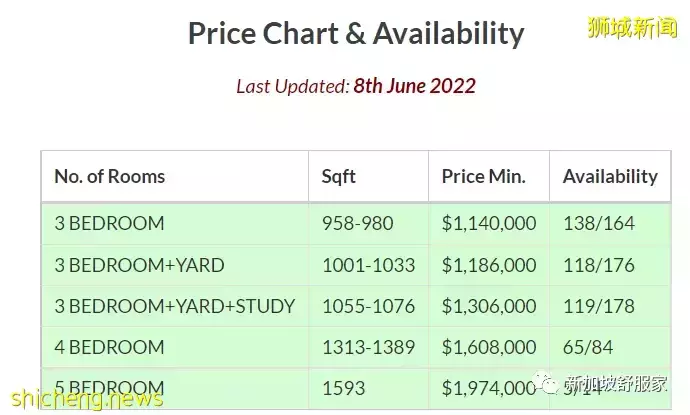Click the Availability column header
The image size is (690, 415).
(x=610, y=177)
